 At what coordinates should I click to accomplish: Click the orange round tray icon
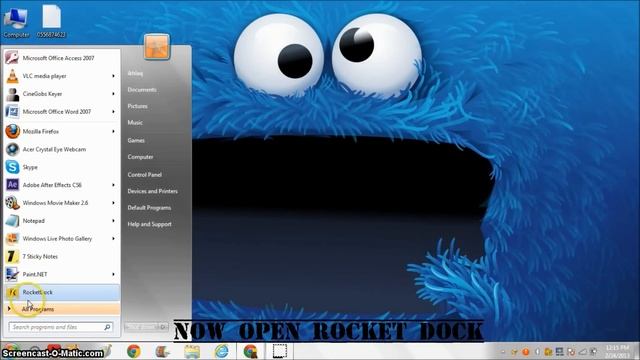click(526, 351)
